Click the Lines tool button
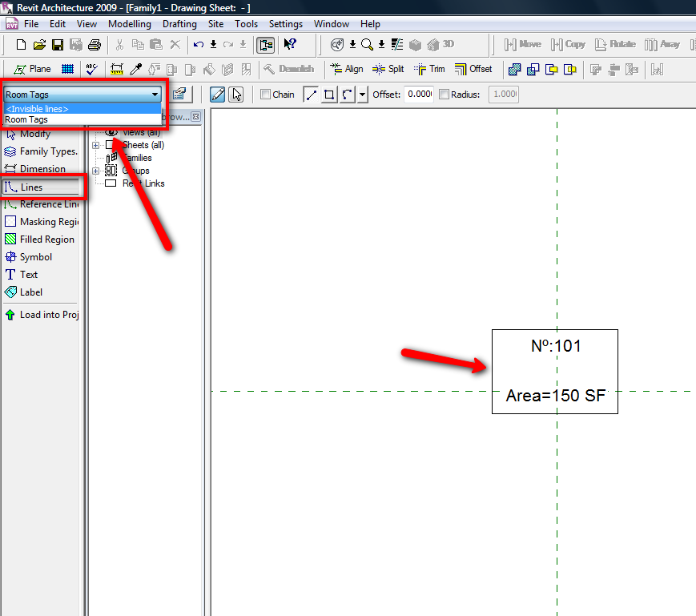This screenshot has height=616, width=696. tap(41, 187)
